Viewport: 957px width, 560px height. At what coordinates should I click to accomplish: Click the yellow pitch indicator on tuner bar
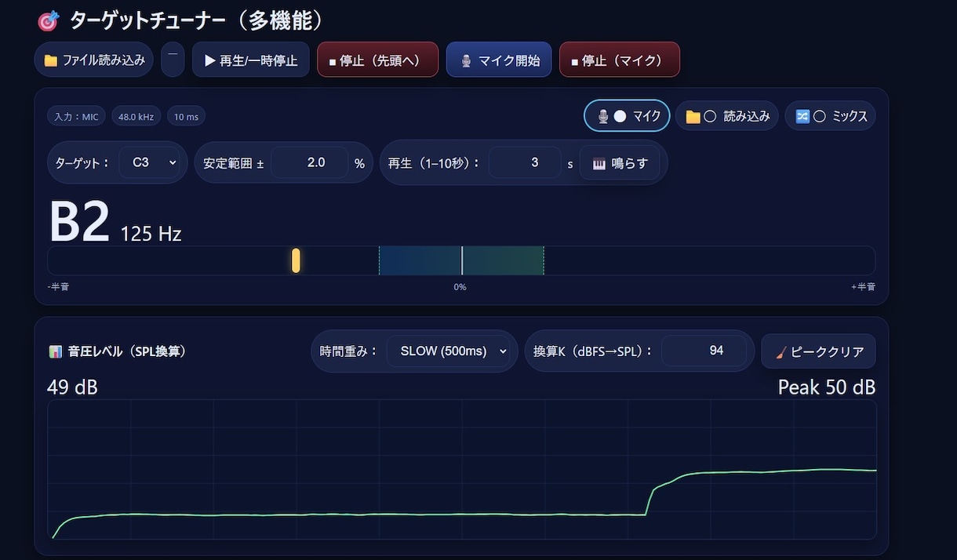pos(296,260)
